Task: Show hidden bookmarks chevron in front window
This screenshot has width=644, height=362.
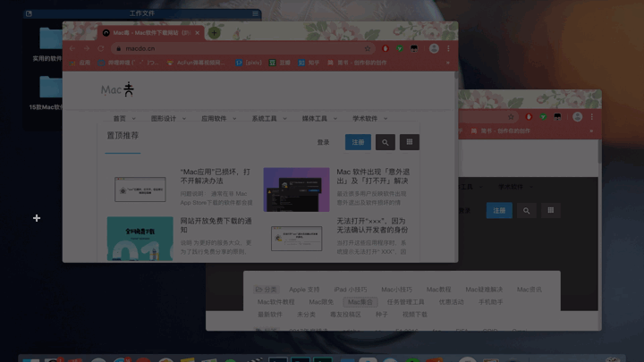Action: tap(448, 63)
